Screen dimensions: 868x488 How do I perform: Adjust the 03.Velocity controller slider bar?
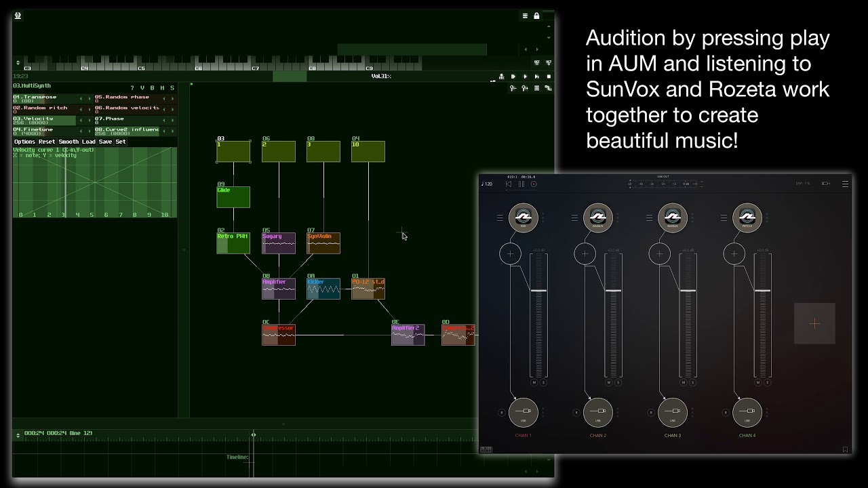(44, 121)
